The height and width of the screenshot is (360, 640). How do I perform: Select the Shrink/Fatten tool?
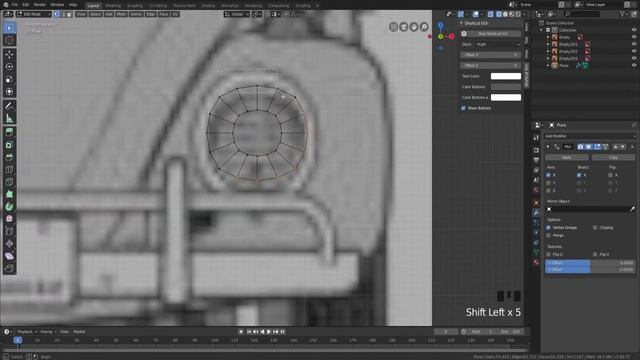pos(9,244)
